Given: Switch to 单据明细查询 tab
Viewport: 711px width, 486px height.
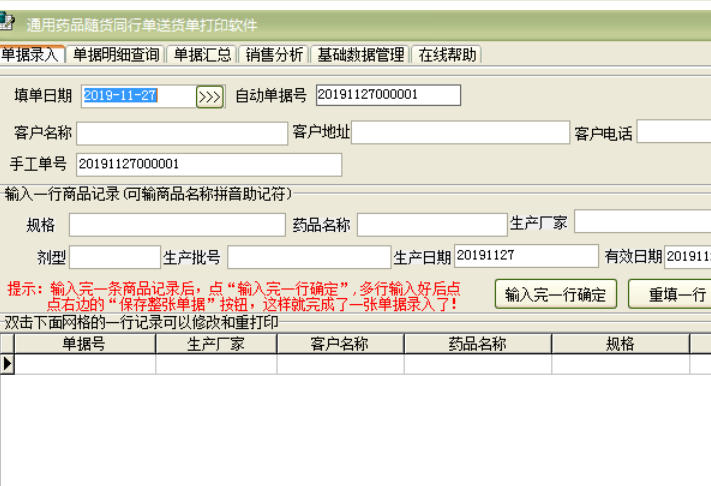Looking at the screenshot, I should click(x=117, y=55).
